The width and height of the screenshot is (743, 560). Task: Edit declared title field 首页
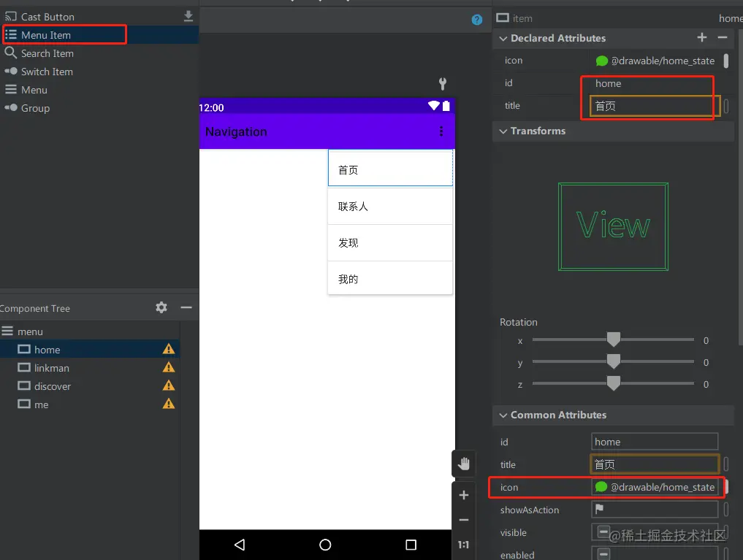[655, 106]
